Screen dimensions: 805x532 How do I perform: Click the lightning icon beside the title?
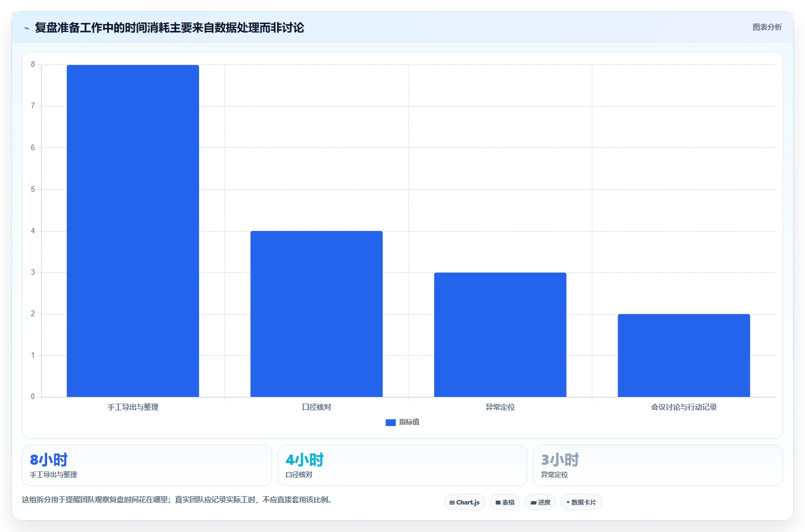pos(26,28)
